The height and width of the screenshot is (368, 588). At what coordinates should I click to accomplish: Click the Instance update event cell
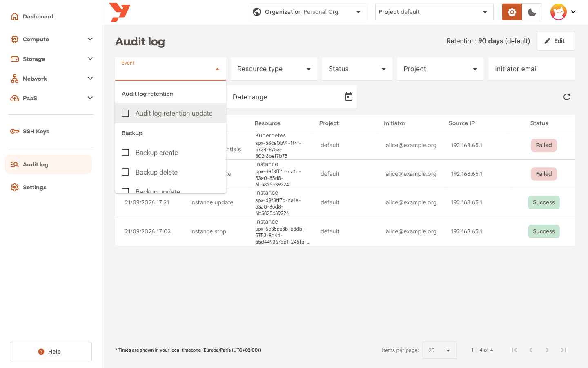coord(212,202)
